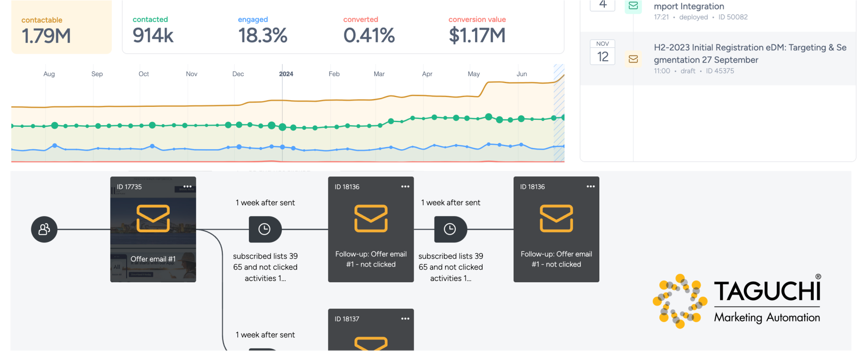Image resolution: width=868 pixels, height=351 pixels.
Task: Select the conversion value $1.17M metric
Action: point(477,30)
